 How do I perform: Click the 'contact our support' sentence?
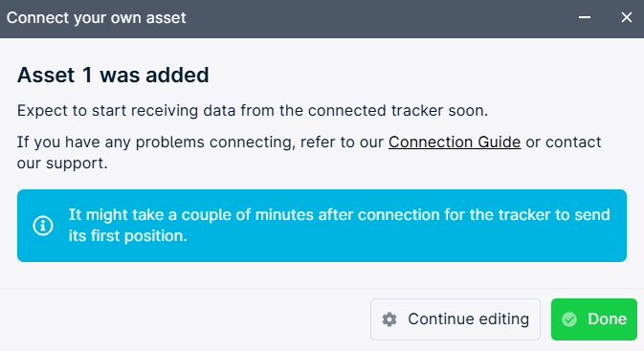[309, 153]
